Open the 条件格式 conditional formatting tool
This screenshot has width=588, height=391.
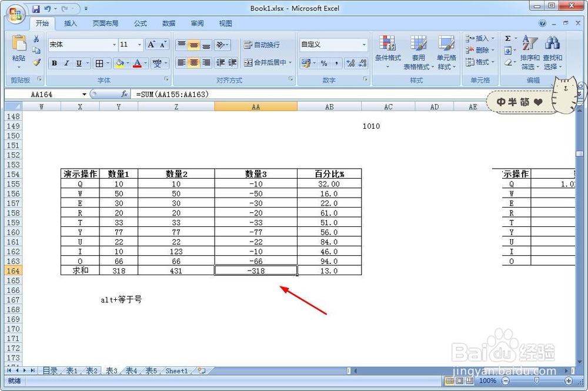coord(387,51)
